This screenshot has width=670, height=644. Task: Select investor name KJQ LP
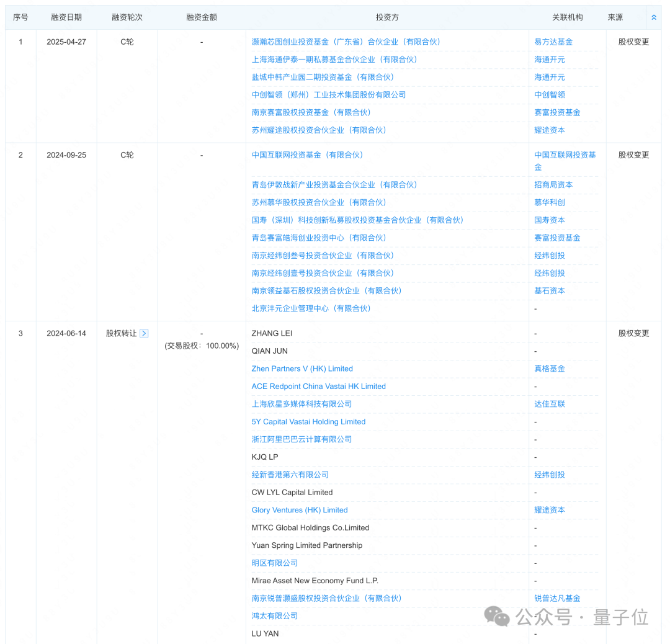pyautogui.click(x=265, y=457)
